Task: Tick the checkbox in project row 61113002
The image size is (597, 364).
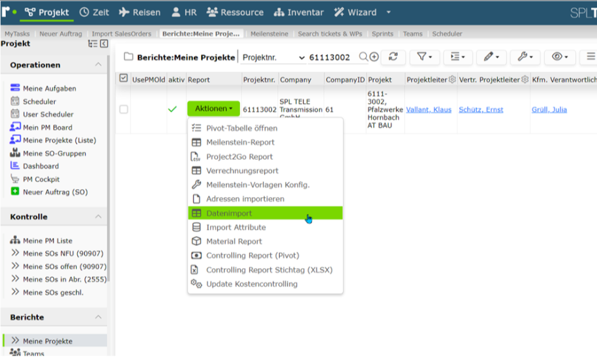Action: click(123, 110)
